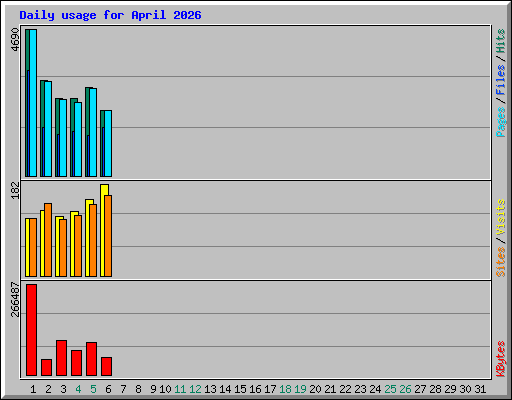Click the 182 visits axis value
Viewport: 512px width, 400px height.
(x=15, y=190)
